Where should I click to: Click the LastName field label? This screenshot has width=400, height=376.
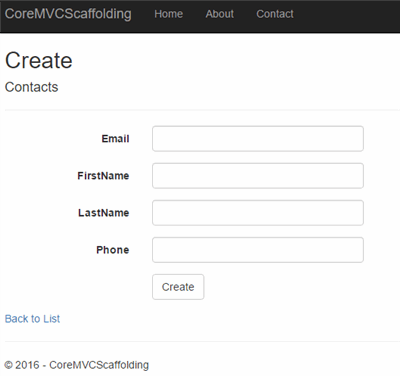pos(104,213)
